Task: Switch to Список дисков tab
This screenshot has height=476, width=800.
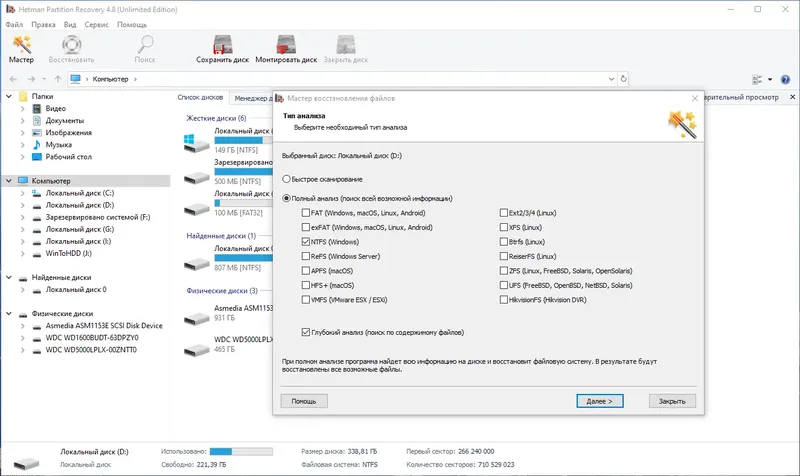Action: (x=200, y=97)
